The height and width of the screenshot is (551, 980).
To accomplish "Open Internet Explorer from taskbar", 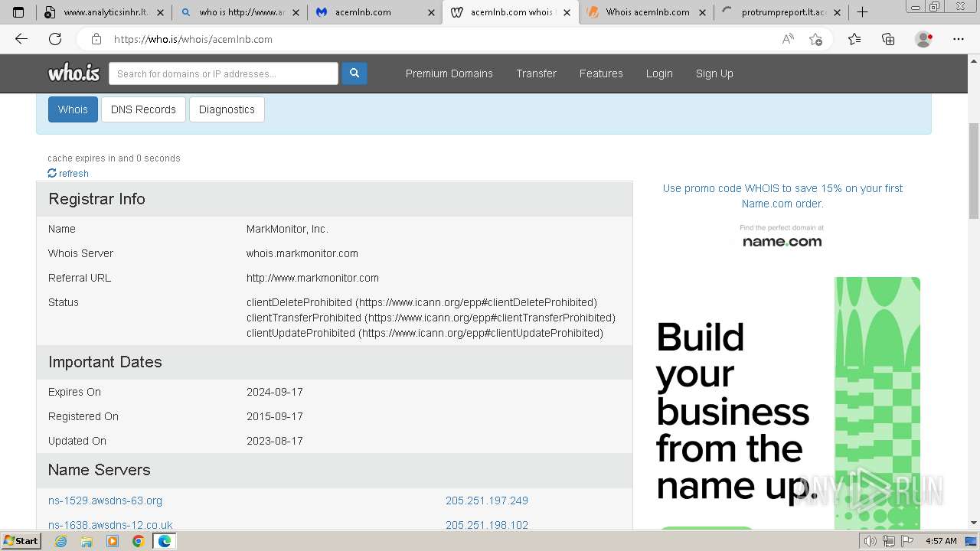I will click(60, 541).
